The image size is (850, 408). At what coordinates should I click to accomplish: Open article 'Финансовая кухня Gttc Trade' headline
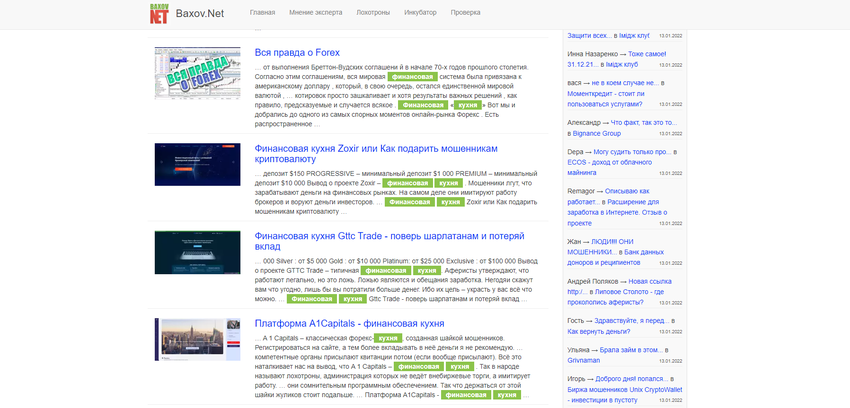[x=390, y=241]
